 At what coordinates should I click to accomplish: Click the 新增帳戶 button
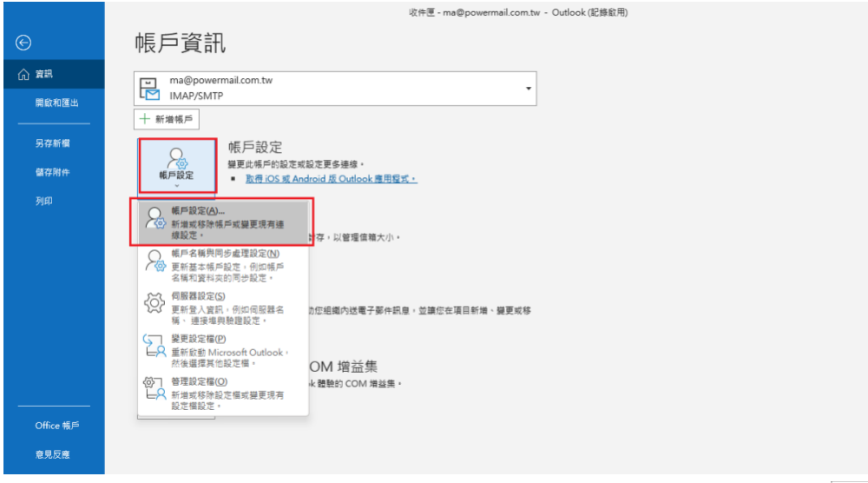(x=167, y=119)
